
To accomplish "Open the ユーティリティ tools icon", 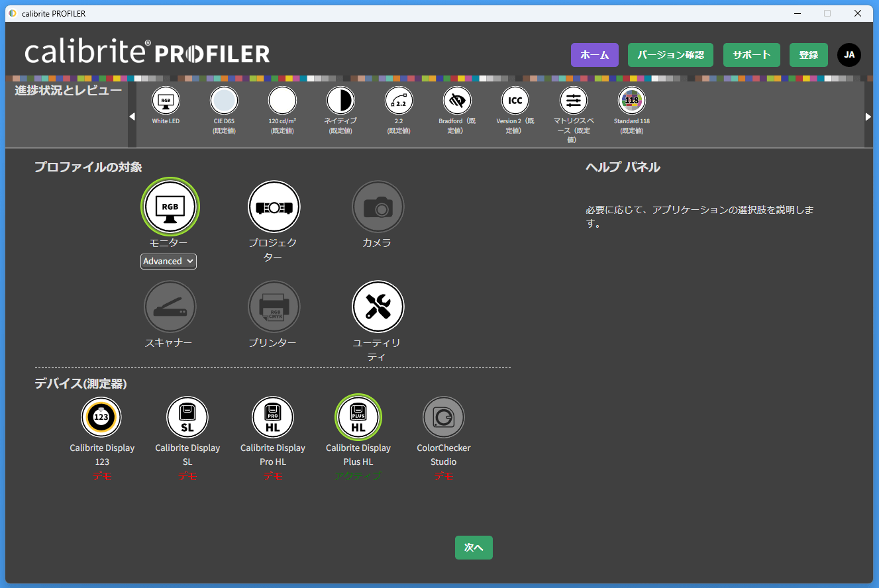I will coord(378,307).
